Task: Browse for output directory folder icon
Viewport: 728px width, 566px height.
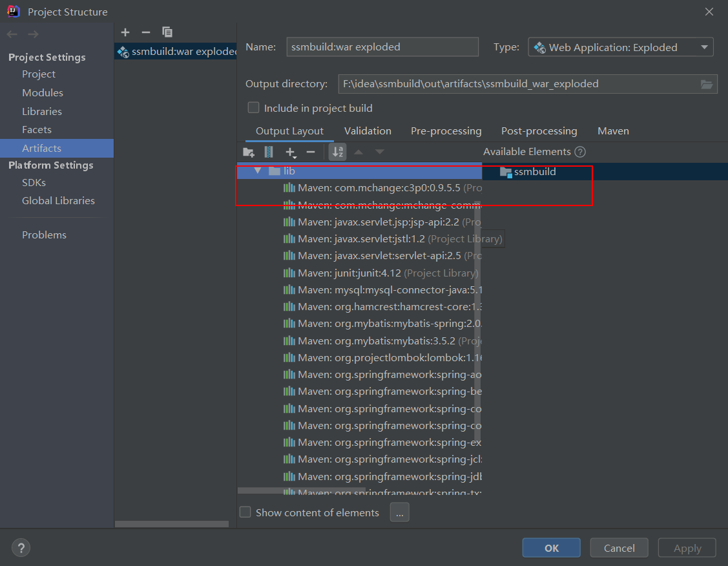Action: (706, 84)
